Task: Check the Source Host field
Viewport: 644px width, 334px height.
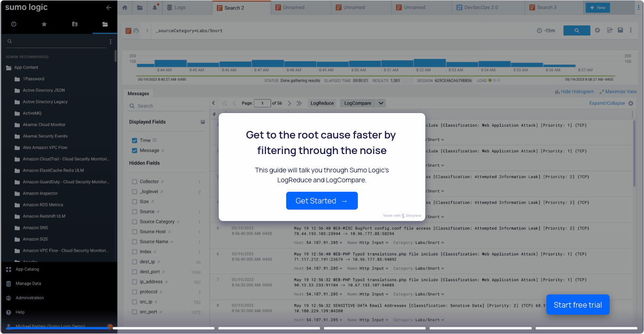Action: tap(135, 232)
